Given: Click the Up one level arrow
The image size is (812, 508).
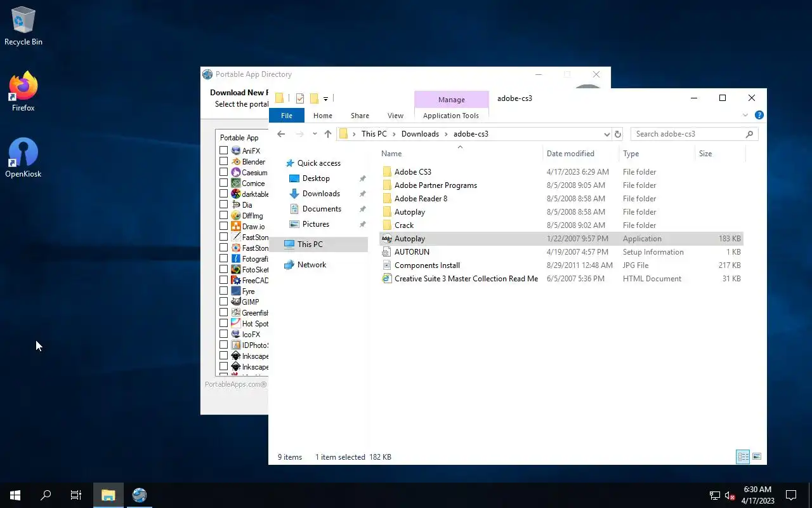Looking at the screenshot, I should (327, 134).
